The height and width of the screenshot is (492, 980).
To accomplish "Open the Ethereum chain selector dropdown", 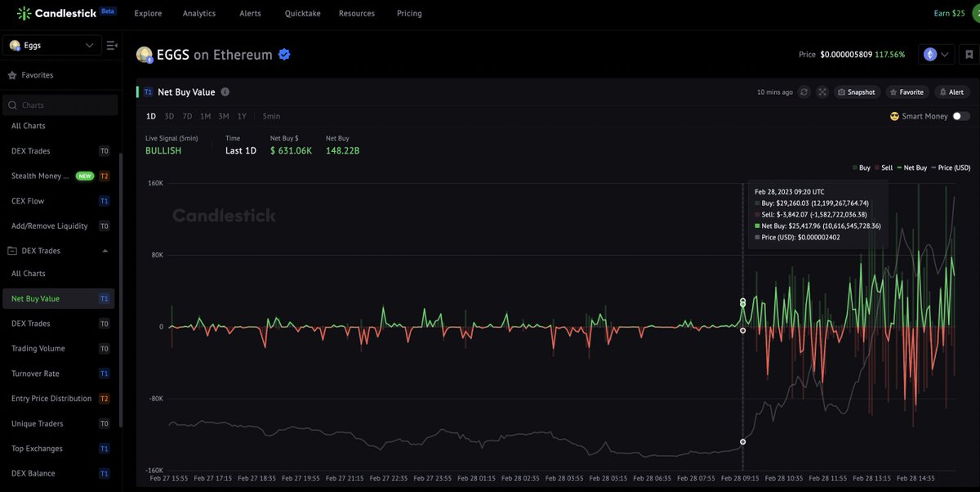I will (x=936, y=55).
